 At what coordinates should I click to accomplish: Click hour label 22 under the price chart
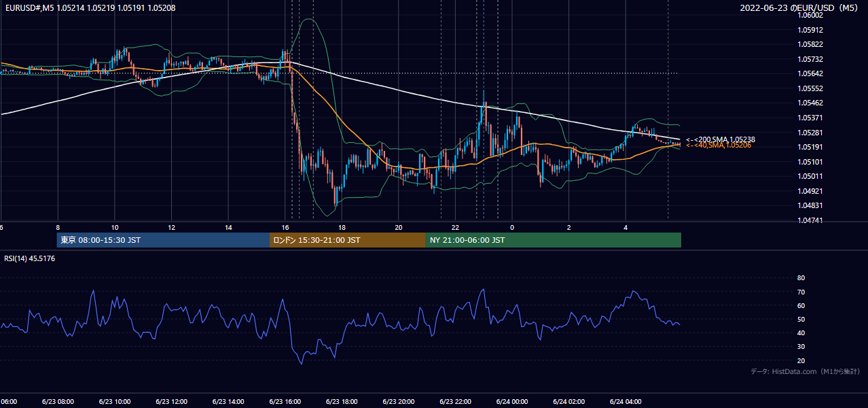pos(455,228)
